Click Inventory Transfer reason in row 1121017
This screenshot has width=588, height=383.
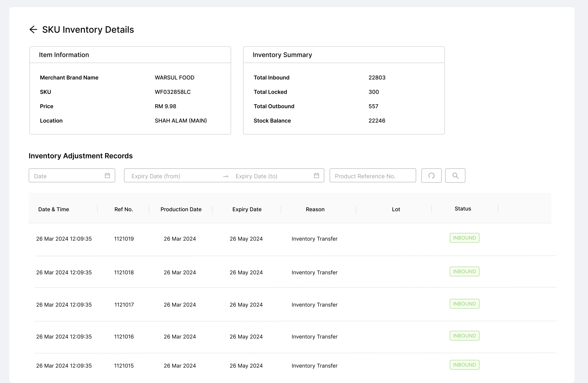point(315,305)
